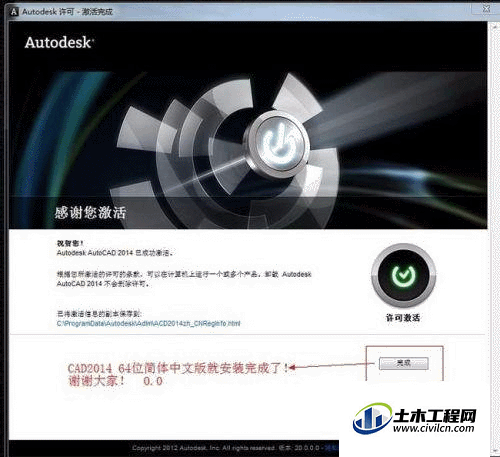
Task: Click the 感谢您激活 heading text
Action: pyautogui.click(x=90, y=212)
